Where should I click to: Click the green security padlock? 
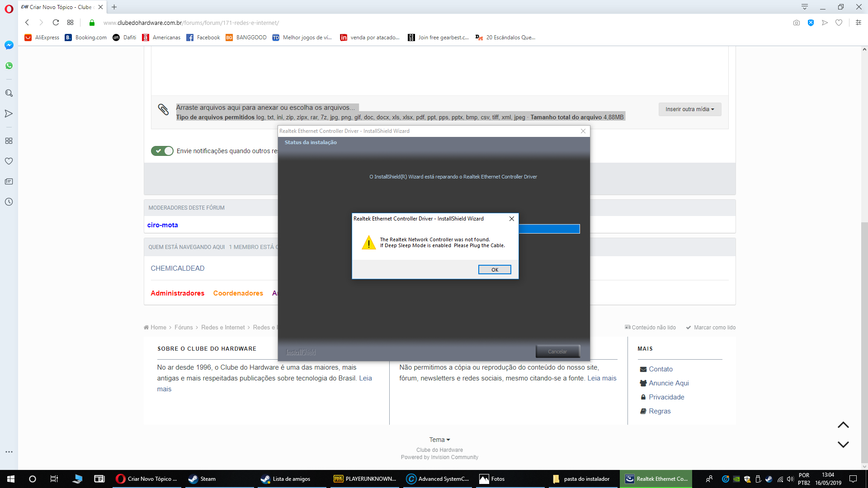click(92, 23)
